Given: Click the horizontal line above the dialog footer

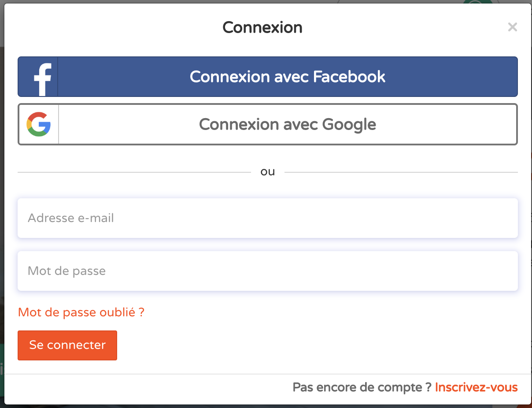Looking at the screenshot, I should (268, 374).
